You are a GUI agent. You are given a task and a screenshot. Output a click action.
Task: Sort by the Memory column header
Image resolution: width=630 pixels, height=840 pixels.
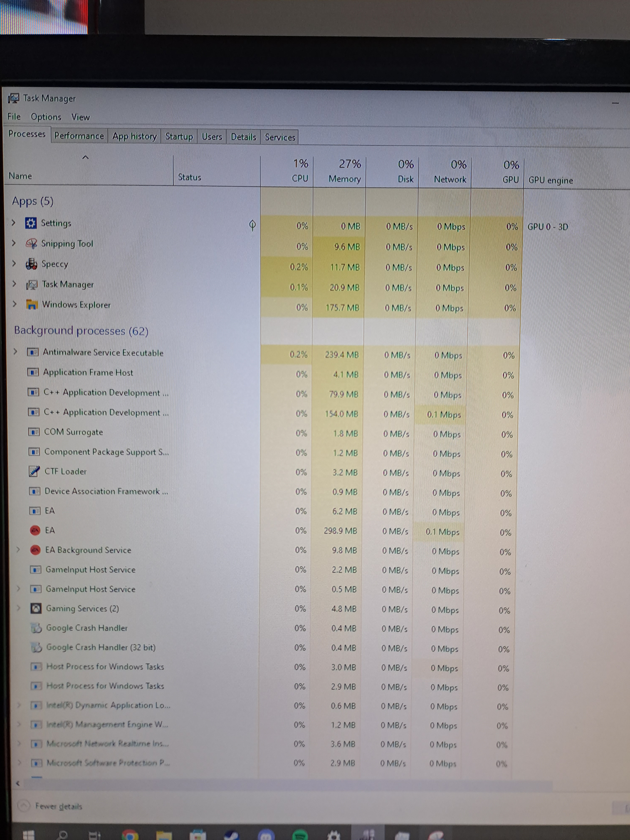tap(340, 171)
